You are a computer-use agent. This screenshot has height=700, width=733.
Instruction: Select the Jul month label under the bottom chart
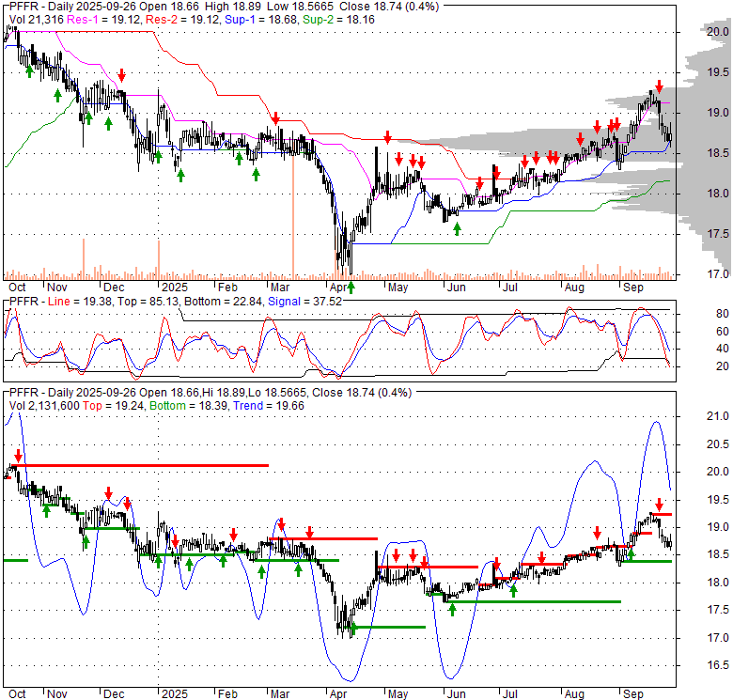pyautogui.click(x=510, y=694)
